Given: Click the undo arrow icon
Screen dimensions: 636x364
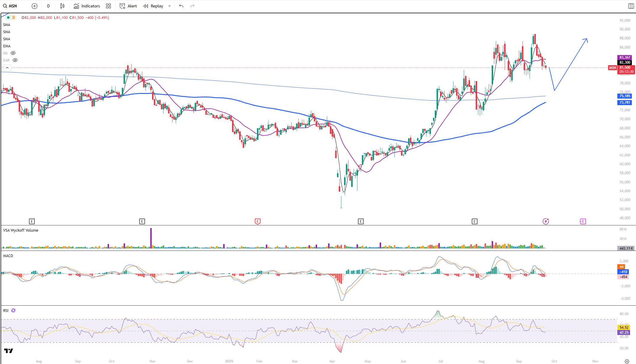Looking at the screenshot, I should point(181,6).
